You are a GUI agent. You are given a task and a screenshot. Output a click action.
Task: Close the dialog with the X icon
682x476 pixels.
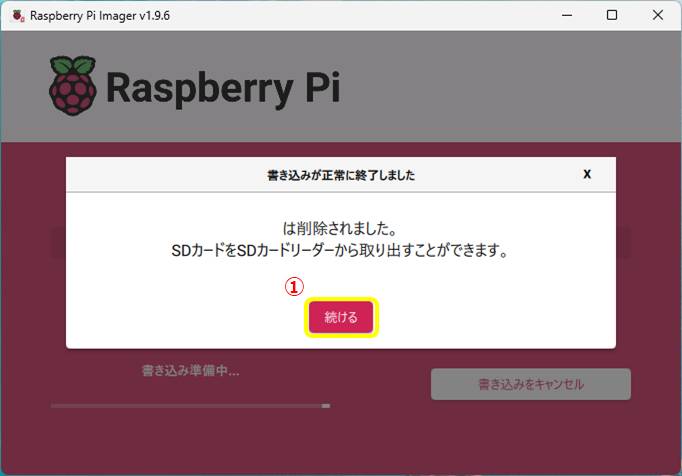point(587,174)
